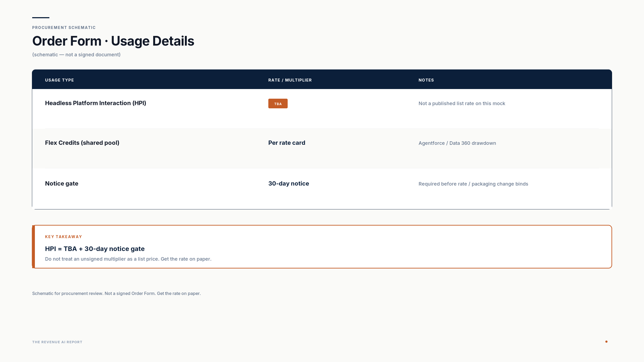The height and width of the screenshot is (362, 644).
Task: Click the 'PROCUREMENT SCHEMATIC' eyebrow label
Action: (x=64, y=28)
